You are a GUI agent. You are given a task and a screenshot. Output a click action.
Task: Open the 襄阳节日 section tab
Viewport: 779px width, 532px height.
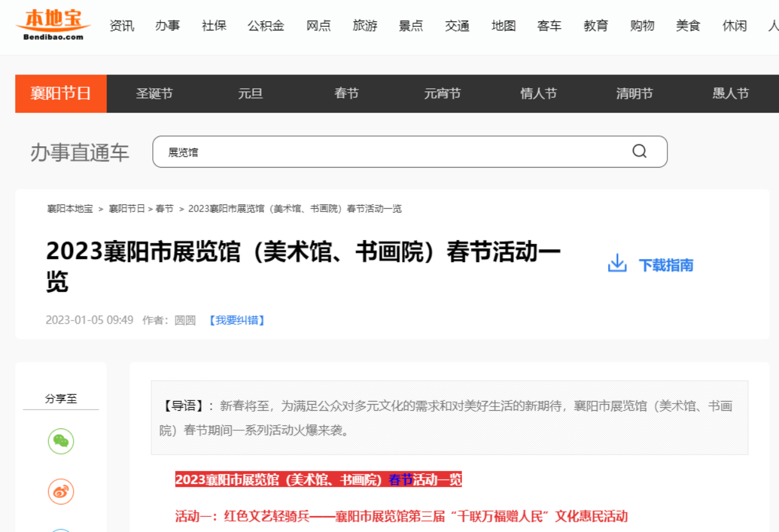pos(60,93)
